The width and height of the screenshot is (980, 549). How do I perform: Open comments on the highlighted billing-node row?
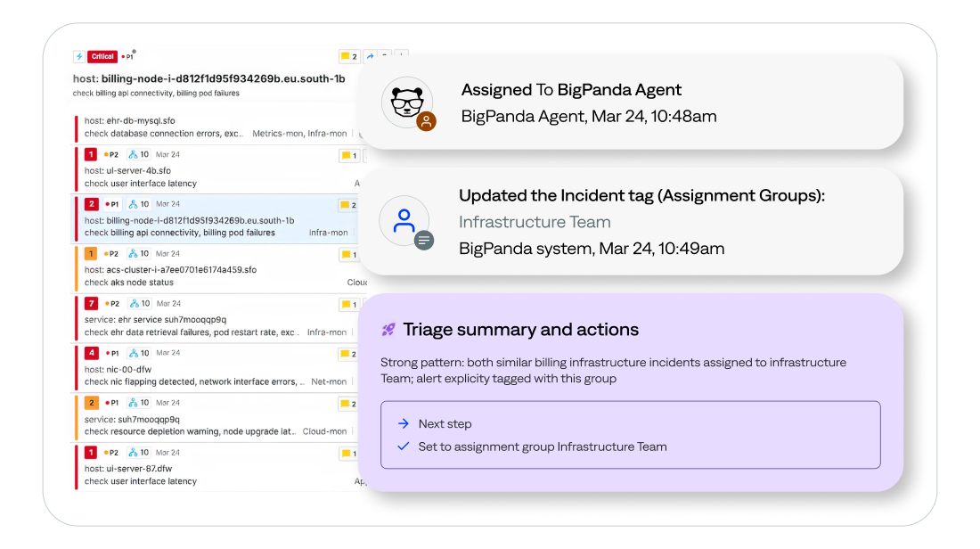pos(348,205)
